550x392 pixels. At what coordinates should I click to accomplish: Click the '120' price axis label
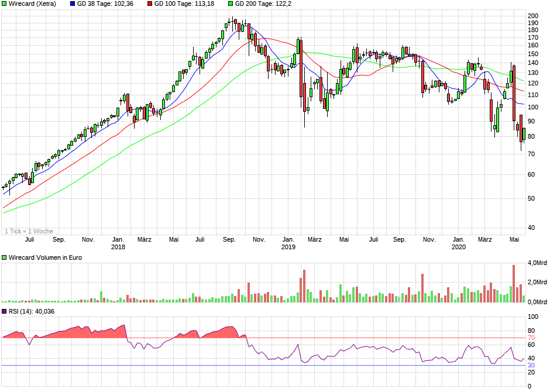[x=533, y=84]
